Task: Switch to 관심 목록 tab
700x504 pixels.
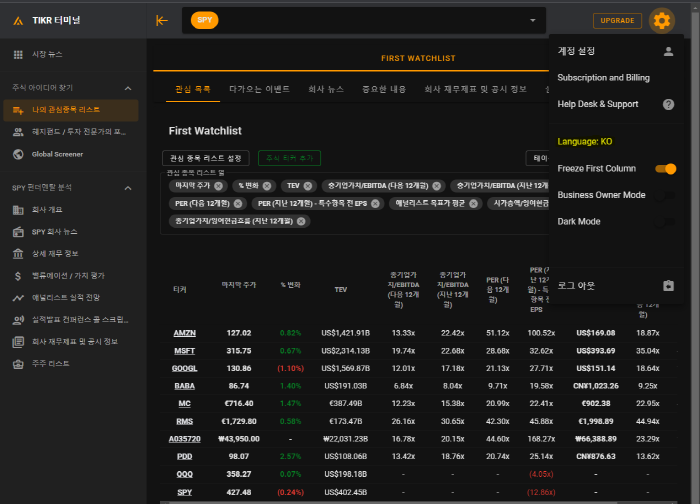Action: [193, 89]
